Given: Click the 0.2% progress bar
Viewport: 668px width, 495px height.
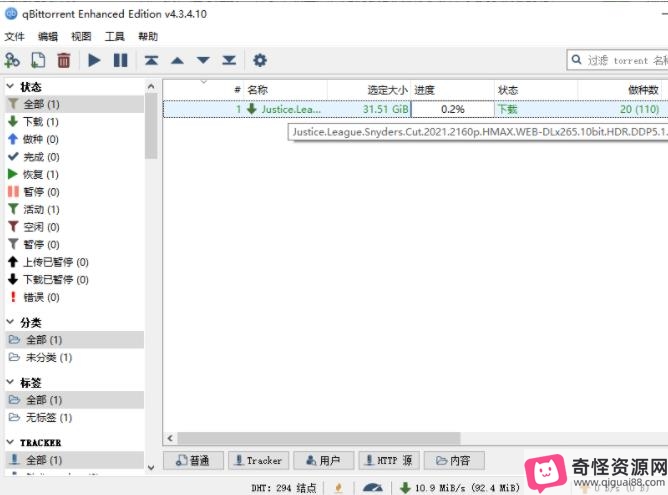Looking at the screenshot, I should point(452,109).
